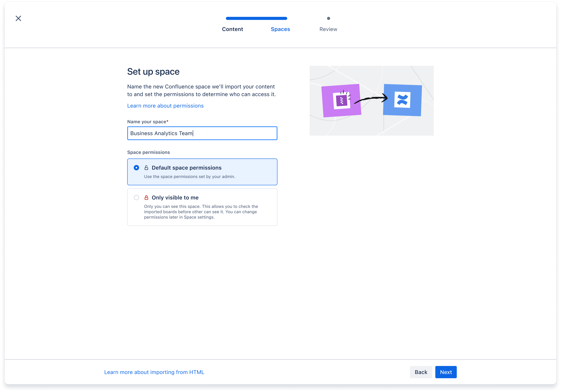This screenshot has width=561, height=392.
Task: Click the blue progress bar above the steps
Action: [x=256, y=18]
